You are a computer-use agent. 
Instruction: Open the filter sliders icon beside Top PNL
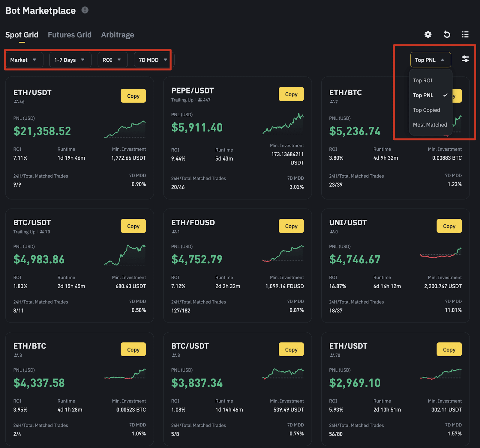pos(465,59)
